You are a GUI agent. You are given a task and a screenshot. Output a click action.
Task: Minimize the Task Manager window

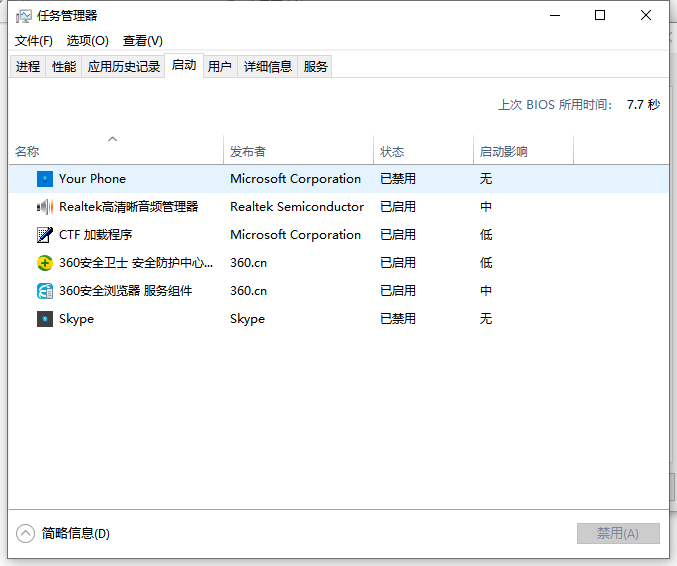(x=555, y=16)
